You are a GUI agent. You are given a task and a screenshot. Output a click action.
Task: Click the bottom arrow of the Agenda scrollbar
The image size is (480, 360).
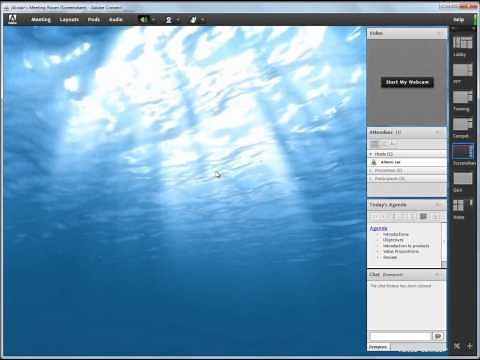coord(444,264)
